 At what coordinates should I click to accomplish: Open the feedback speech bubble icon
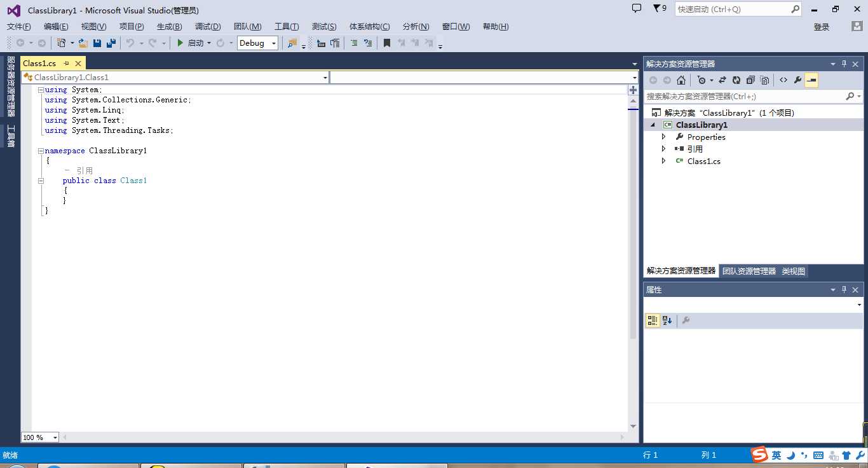tap(637, 8)
